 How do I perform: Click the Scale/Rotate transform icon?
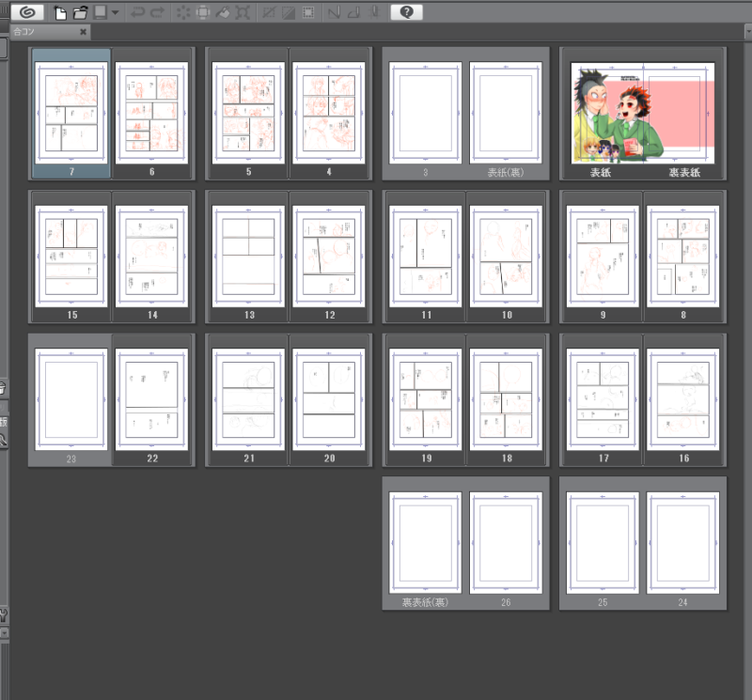point(243,12)
